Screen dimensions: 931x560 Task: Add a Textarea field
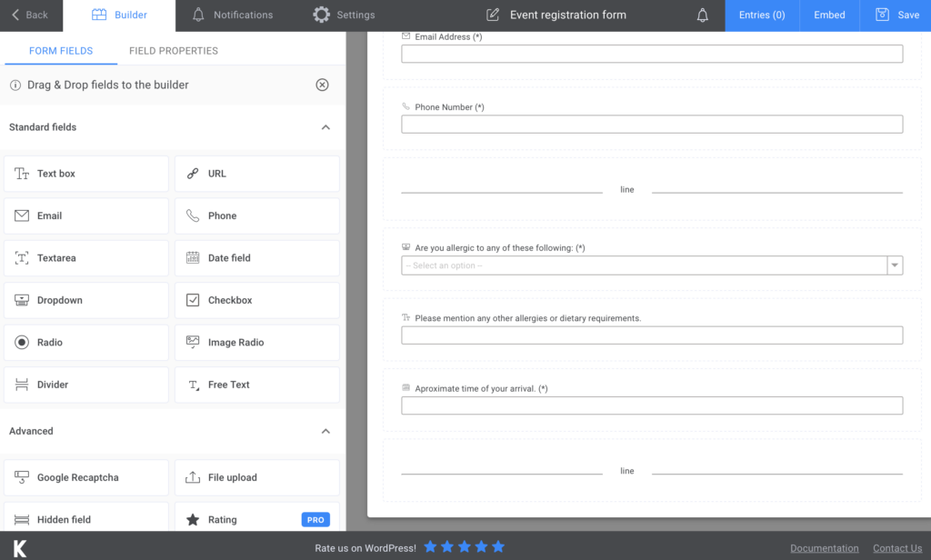point(86,258)
